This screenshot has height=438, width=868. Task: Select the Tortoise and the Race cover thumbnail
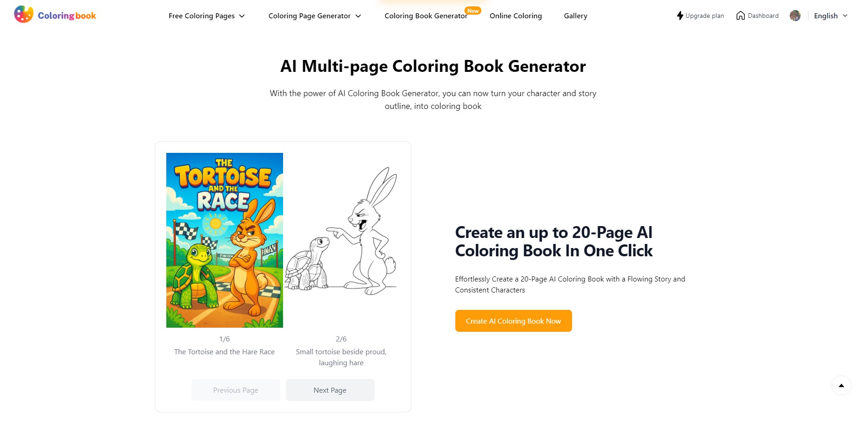[x=224, y=240]
